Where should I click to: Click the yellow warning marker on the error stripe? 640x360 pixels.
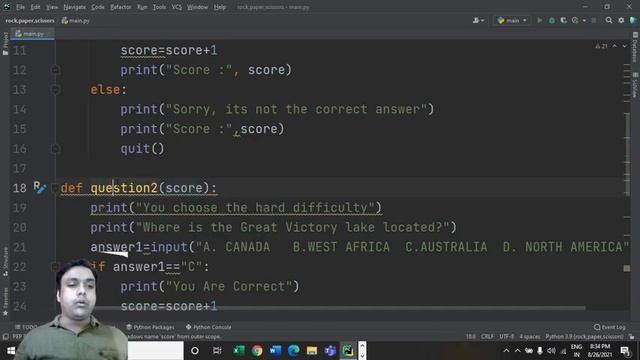click(x=627, y=268)
